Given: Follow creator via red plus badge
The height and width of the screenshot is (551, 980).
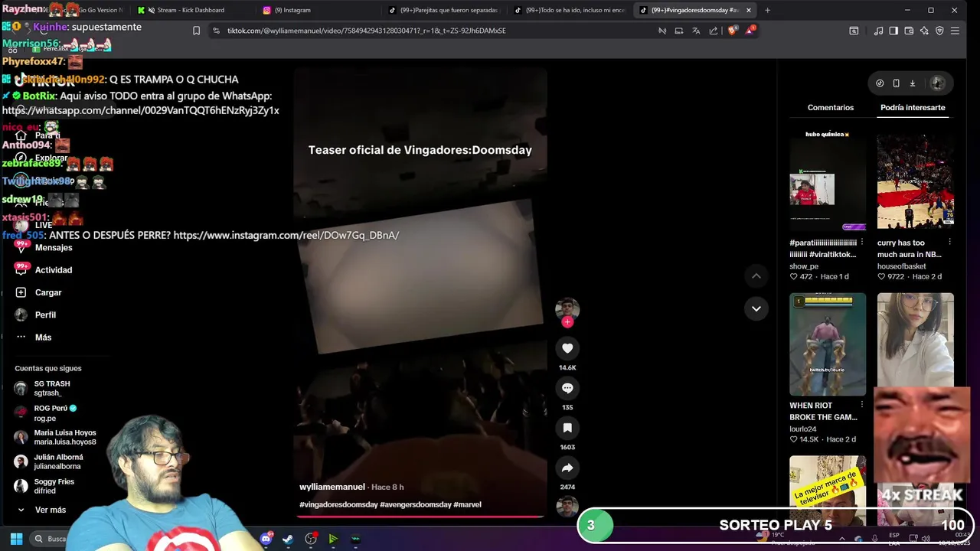Looking at the screenshot, I should tap(567, 322).
